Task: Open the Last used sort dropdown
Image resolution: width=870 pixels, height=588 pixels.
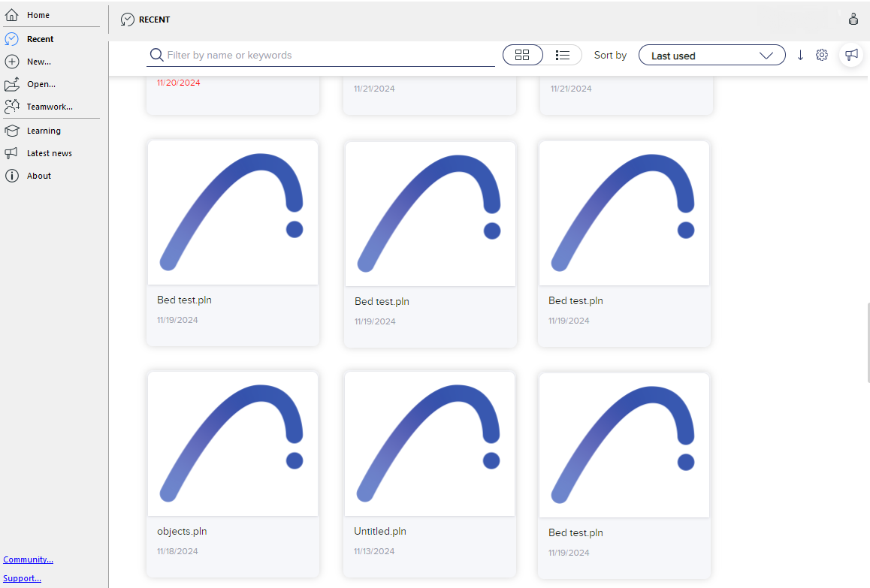Action: point(711,56)
